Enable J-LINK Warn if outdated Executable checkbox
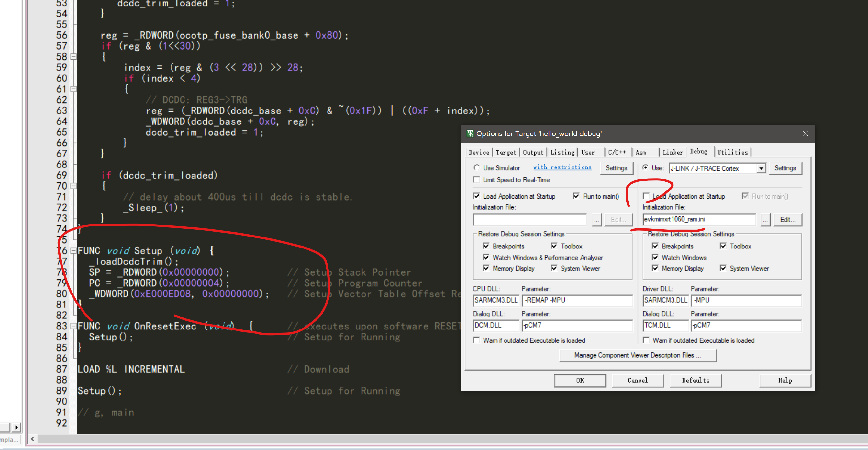Image resolution: width=868 pixels, height=450 pixels. pyautogui.click(x=646, y=340)
